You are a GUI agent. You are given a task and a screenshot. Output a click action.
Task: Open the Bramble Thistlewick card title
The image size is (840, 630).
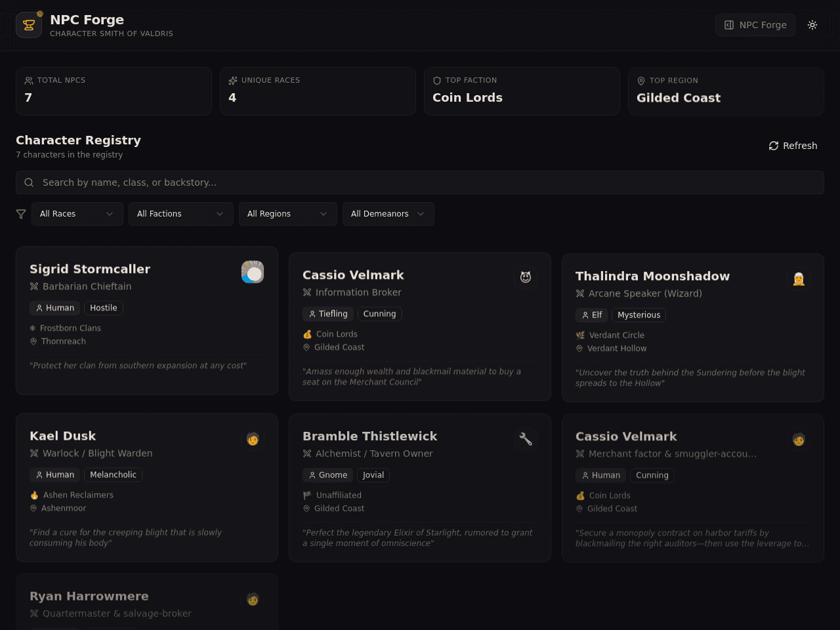[x=369, y=436]
